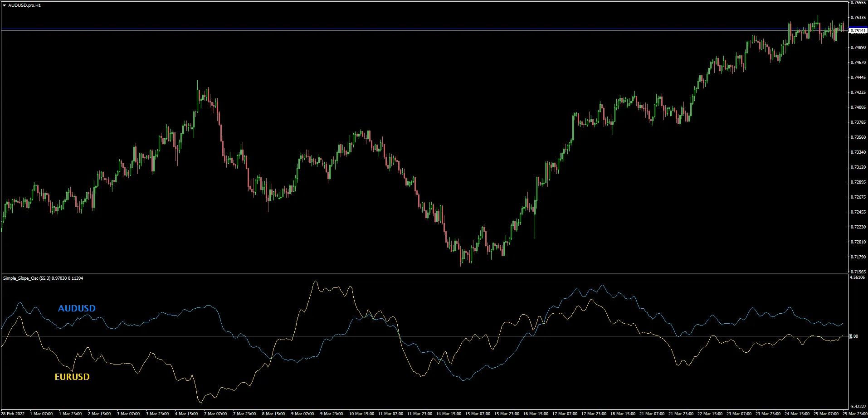
Task: Click the 4.56106 oscillator scale maximum
Action: click(858, 277)
